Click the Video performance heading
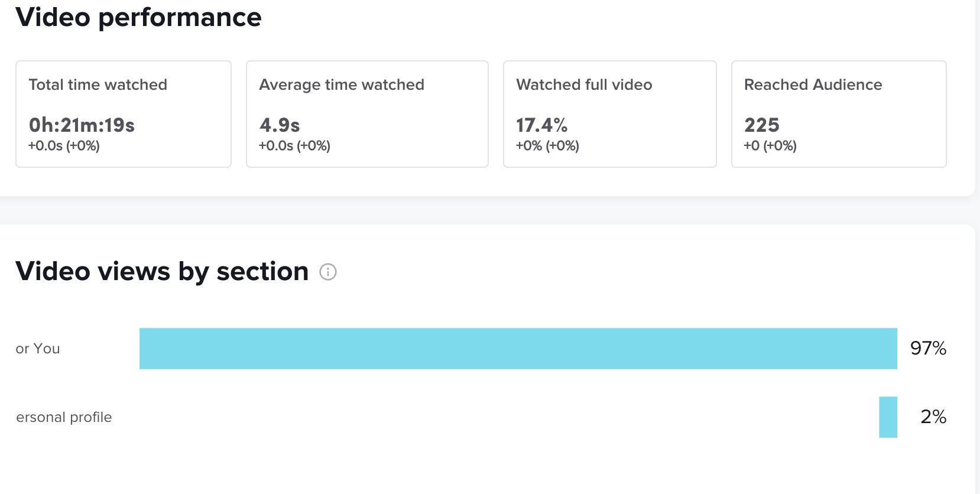The height and width of the screenshot is (494, 980). pos(138,17)
